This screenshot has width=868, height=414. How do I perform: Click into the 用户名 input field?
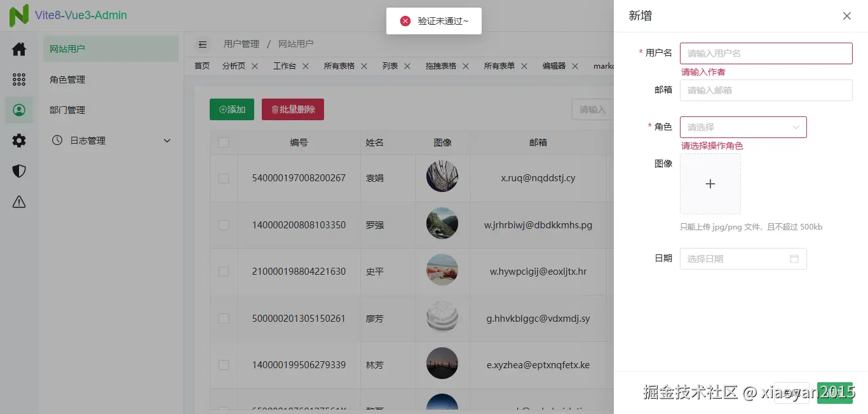[x=766, y=53]
